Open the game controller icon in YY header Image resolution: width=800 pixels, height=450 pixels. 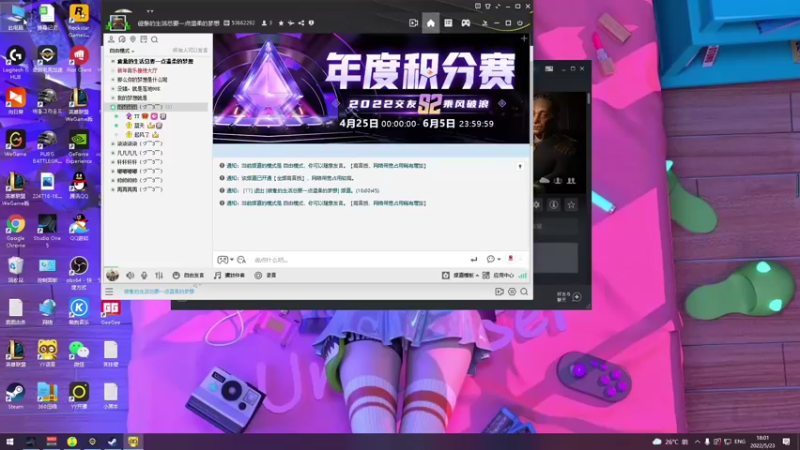[466, 23]
